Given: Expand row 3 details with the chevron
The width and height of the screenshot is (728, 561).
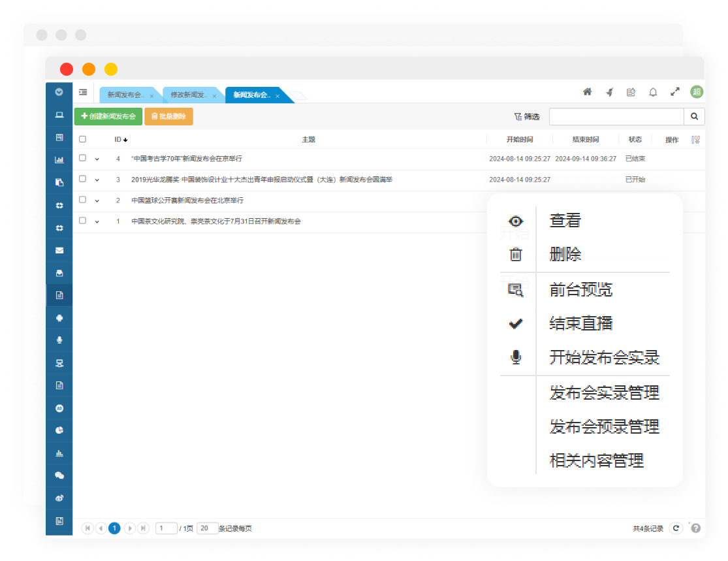Looking at the screenshot, I should (97, 180).
